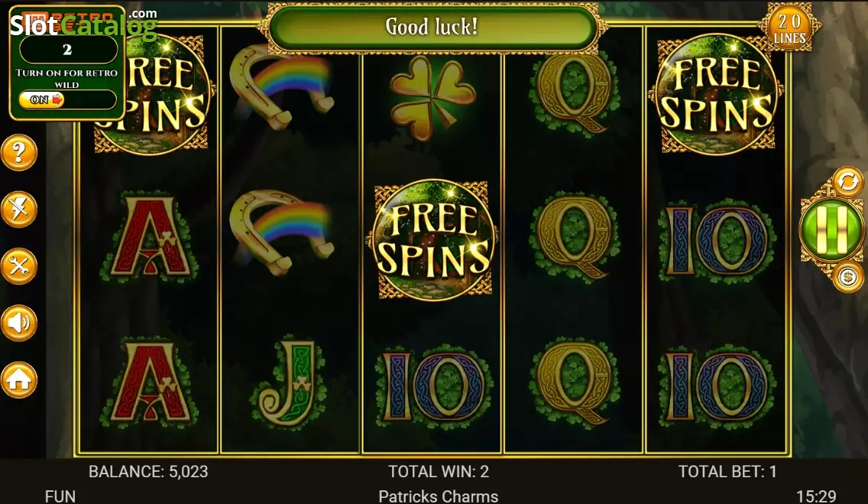868x504 pixels.
Task: Click the autoplay circular arrows icon
Action: tap(847, 182)
